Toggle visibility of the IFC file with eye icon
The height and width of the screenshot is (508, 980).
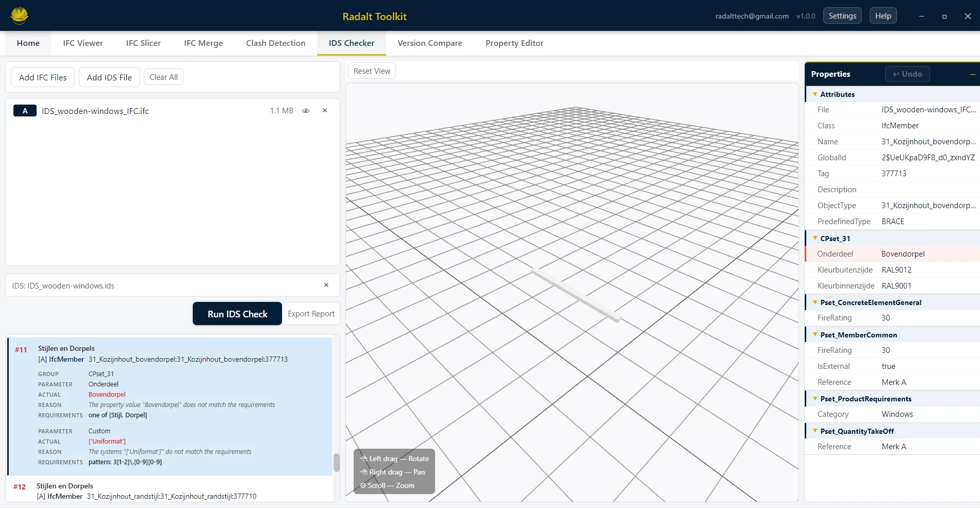[306, 111]
